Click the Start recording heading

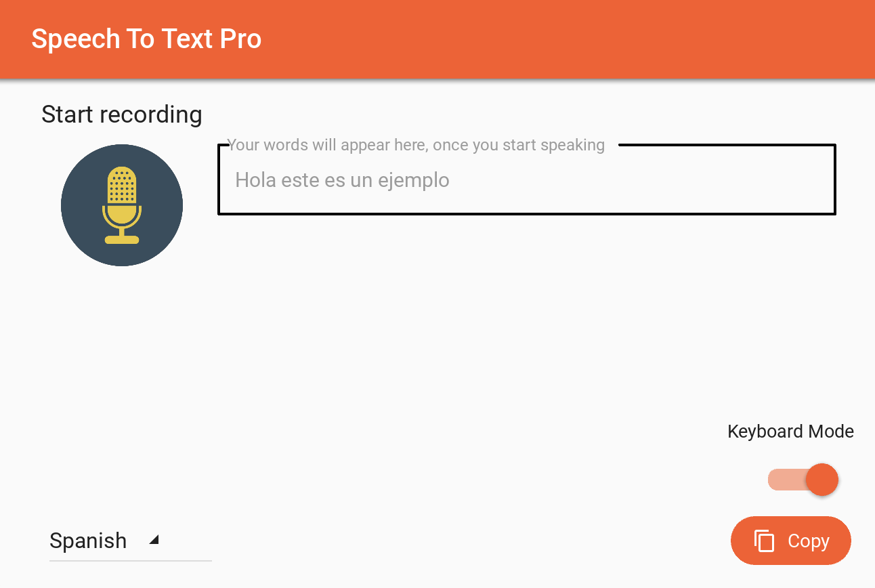click(x=122, y=114)
